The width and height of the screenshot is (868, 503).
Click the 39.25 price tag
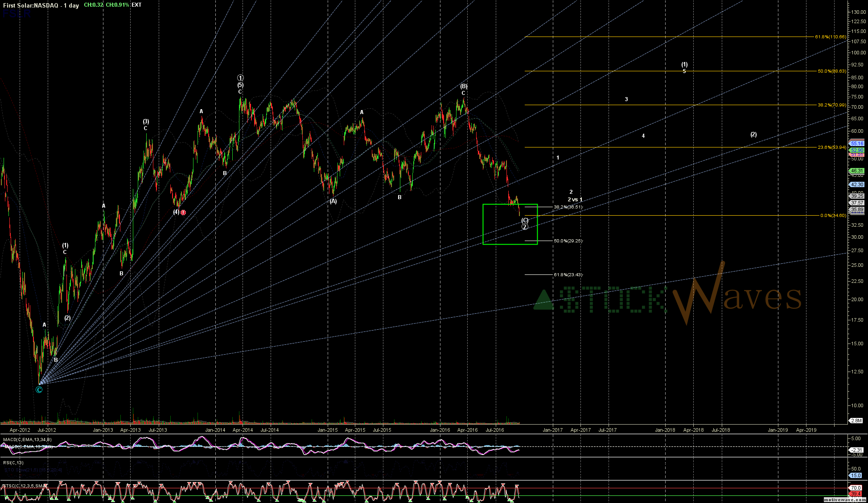coord(857,196)
